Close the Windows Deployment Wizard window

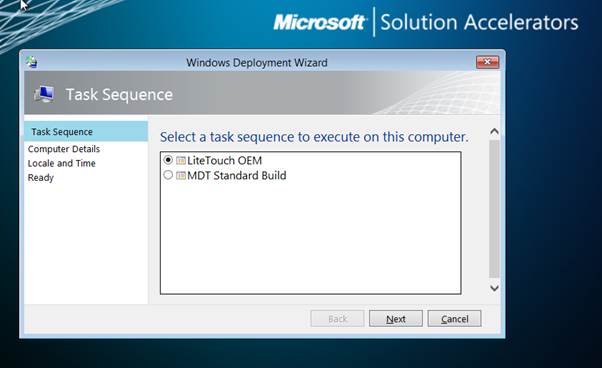tap(488, 62)
